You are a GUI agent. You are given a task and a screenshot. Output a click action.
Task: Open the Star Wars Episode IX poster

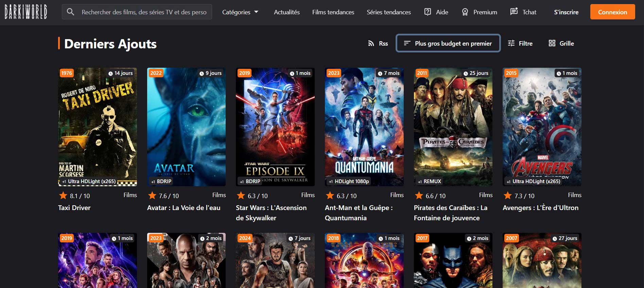point(275,127)
